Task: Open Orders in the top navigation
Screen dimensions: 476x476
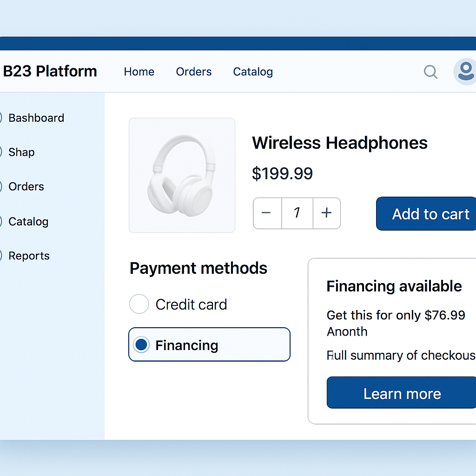Action: pos(194,72)
